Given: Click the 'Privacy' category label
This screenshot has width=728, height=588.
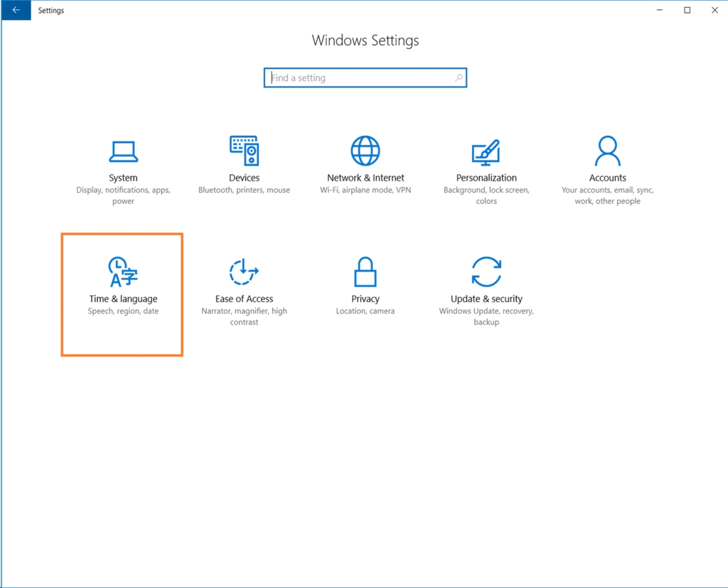Looking at the screenshot, I should (x=365, y=299).
